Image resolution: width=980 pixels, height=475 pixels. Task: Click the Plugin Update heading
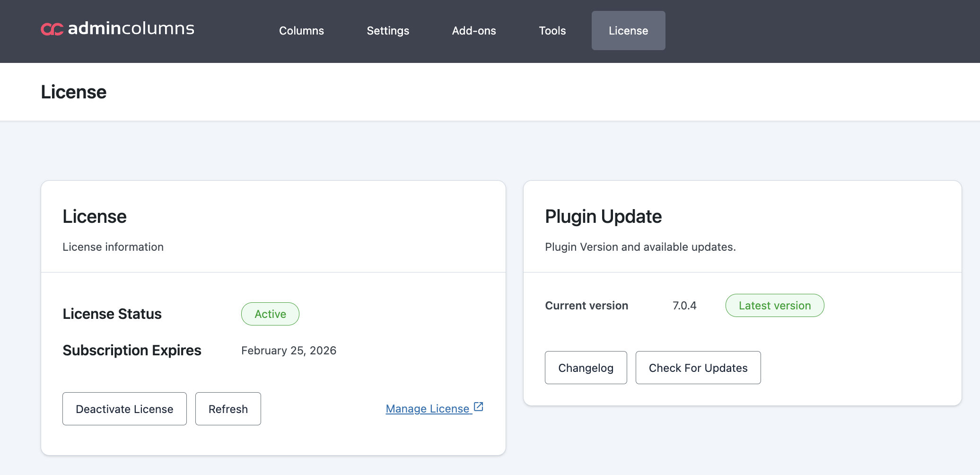pos(603,216)
